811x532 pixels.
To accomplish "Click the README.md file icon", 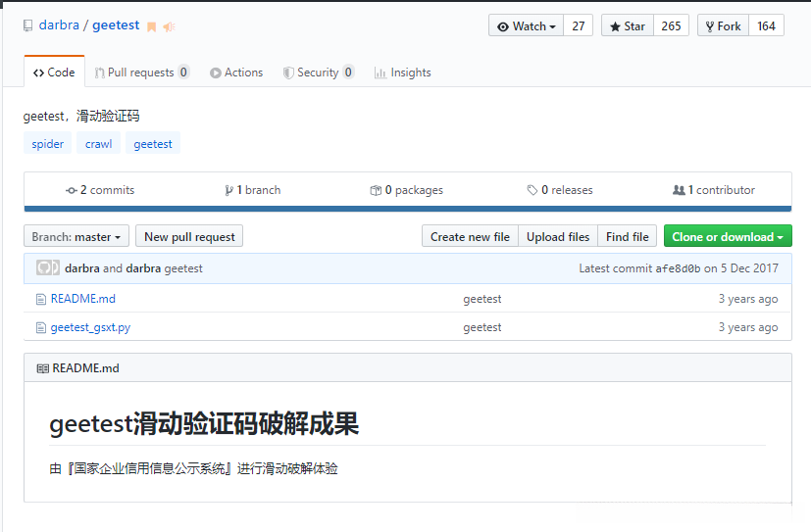I will tap(41, 299).
